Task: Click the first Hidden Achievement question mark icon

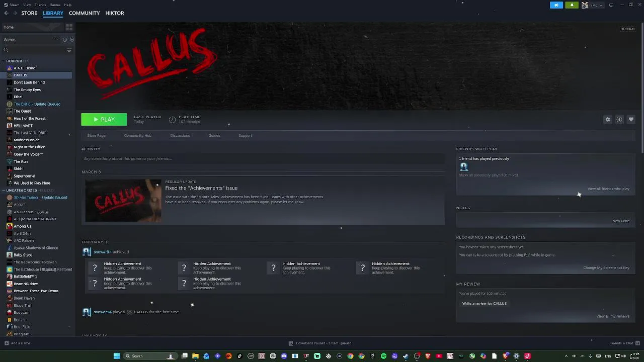Action: (95, 268)
